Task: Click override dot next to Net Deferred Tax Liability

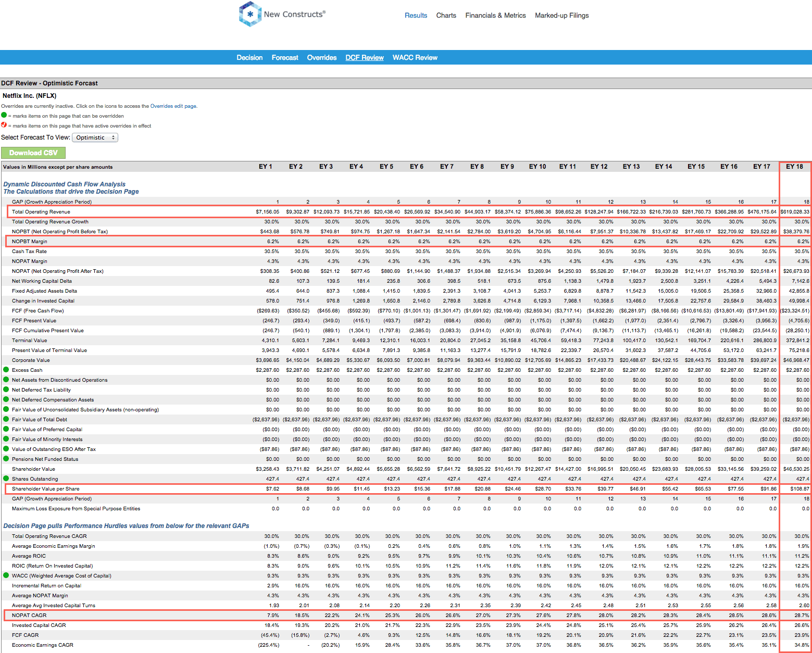Action: [x=6, y=390]
